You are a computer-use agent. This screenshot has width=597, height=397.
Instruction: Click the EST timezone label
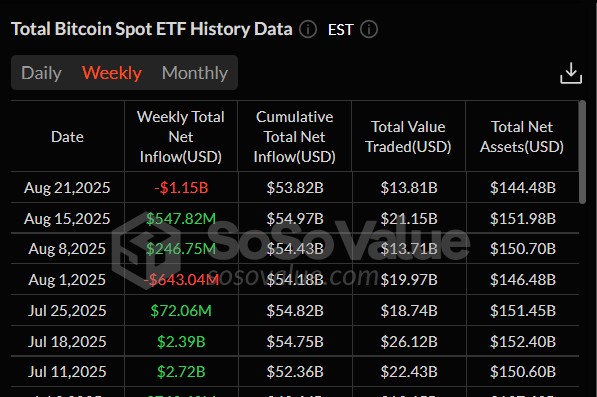click(340, 30)
